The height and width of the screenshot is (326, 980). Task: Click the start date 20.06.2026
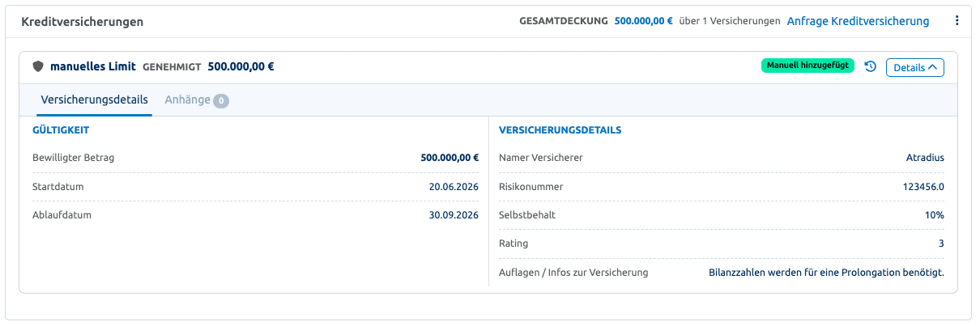tap(454, 187)
